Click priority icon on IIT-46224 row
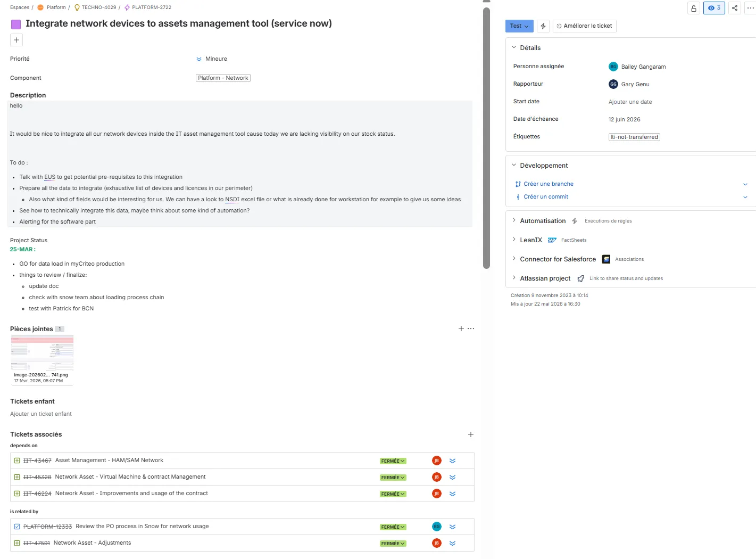 click(x=452, y=494)
